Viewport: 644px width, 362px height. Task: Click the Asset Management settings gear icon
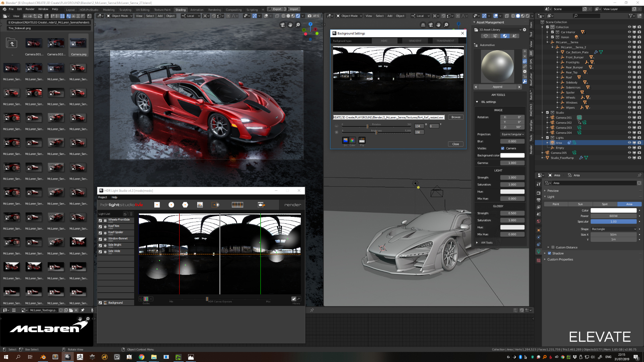[x=525, y=30]
